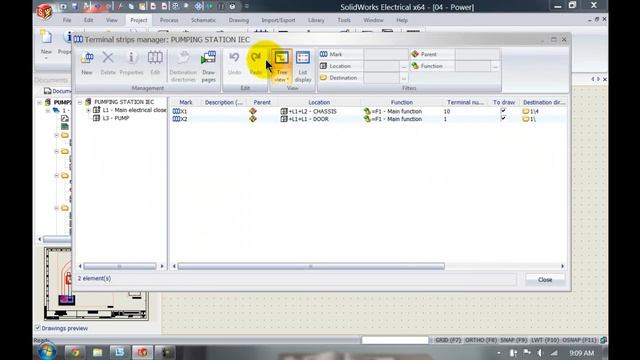This screenshot has width=640, height=360.
Task: Open Function filter browse button
Action: pyautogui.click(x=495, y=66)
